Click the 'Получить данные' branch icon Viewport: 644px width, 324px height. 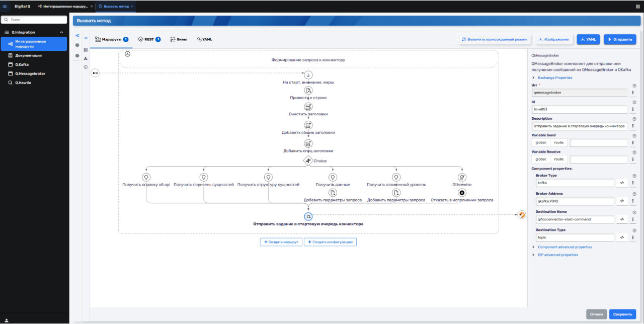(333, 178)
